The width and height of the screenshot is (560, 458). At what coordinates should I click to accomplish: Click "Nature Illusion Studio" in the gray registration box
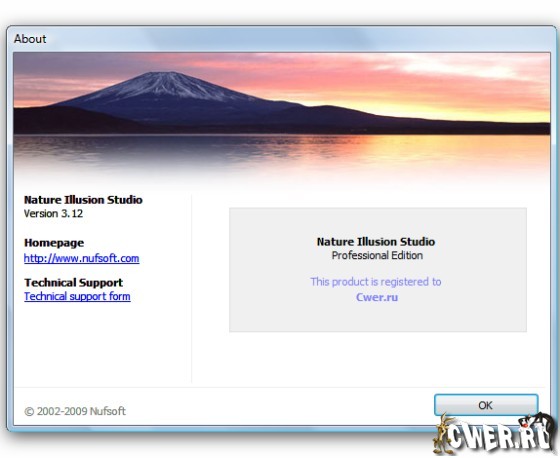(376, 242)
